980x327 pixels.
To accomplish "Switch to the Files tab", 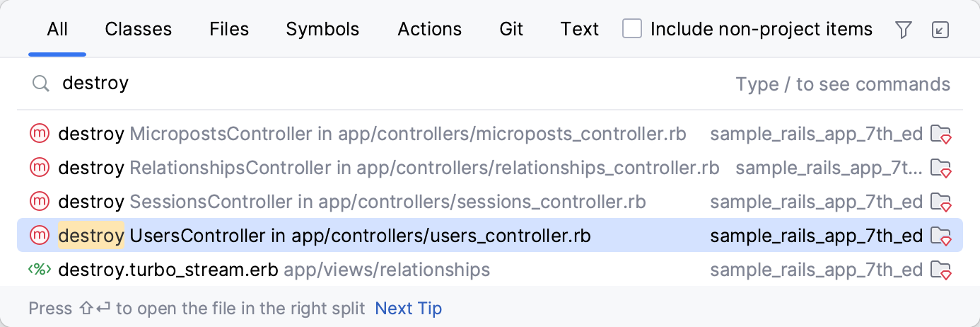I will (229, 29).
